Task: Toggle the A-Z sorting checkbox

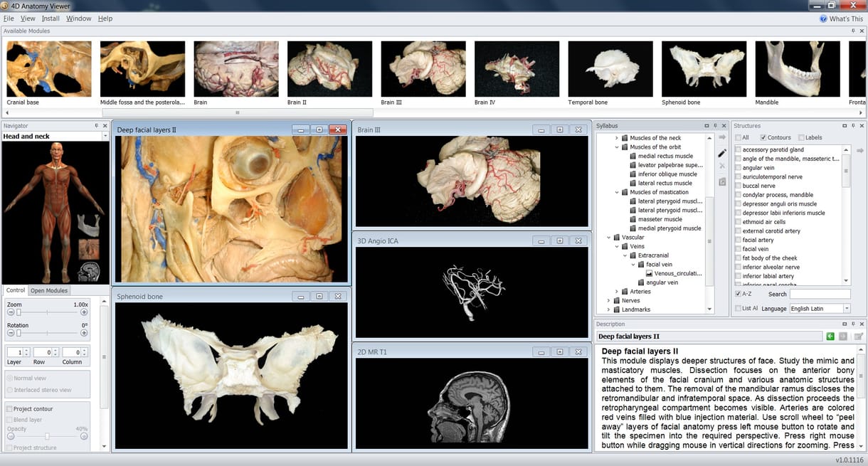Action: (739, 294)
